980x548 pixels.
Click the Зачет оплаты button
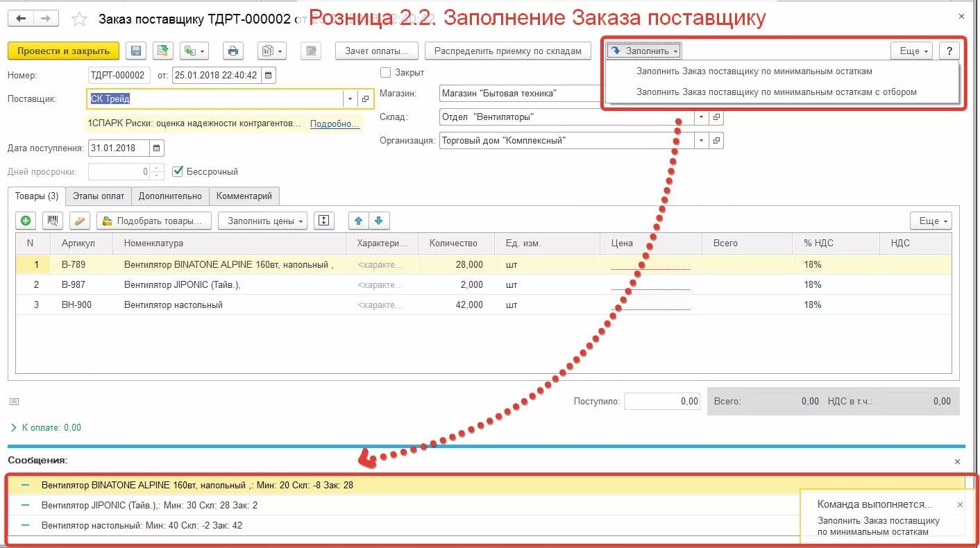[377, 51]
